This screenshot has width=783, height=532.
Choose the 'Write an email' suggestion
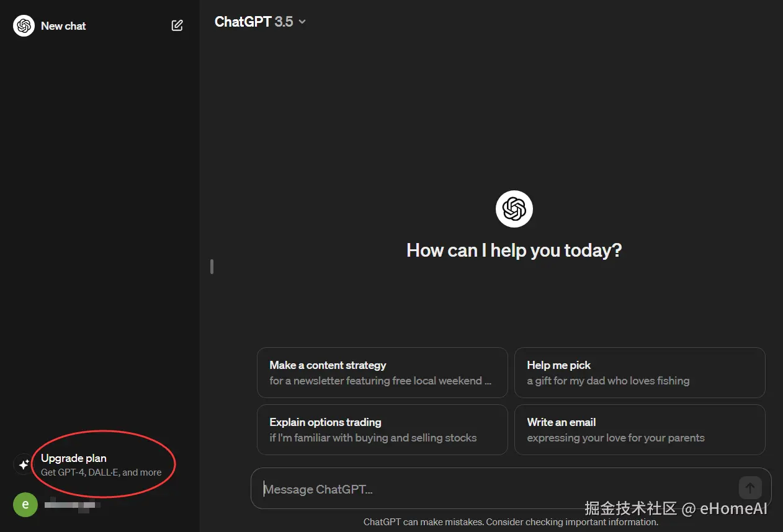[640, 430]
